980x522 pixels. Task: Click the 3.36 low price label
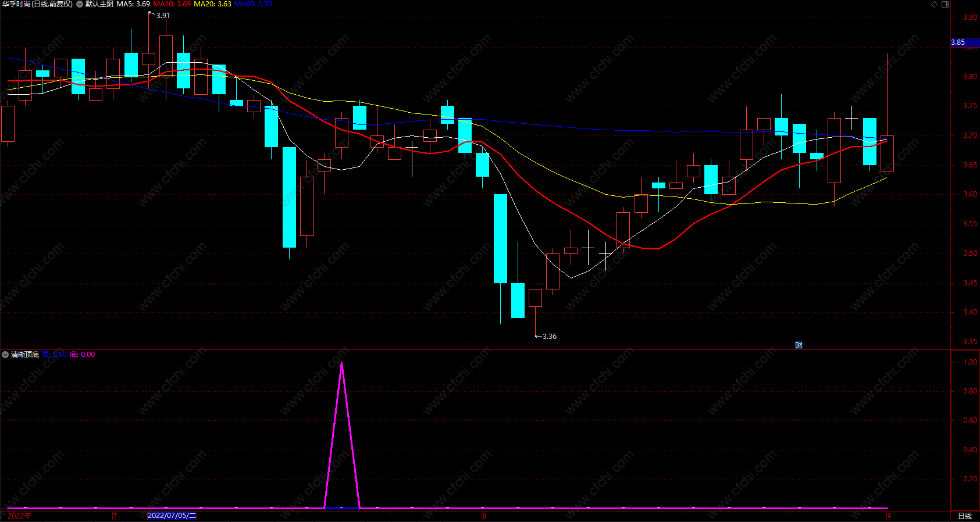pos(550,337)
